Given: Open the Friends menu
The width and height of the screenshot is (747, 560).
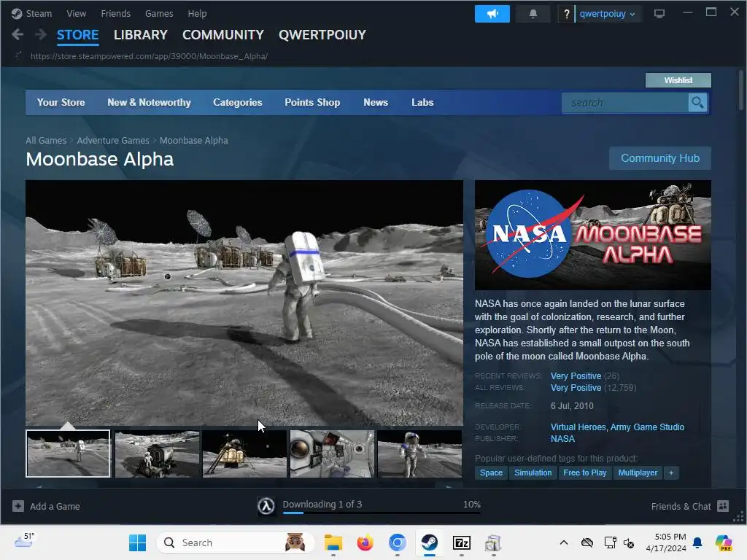Looking at the screenshot, I should (x=116, y=14).
